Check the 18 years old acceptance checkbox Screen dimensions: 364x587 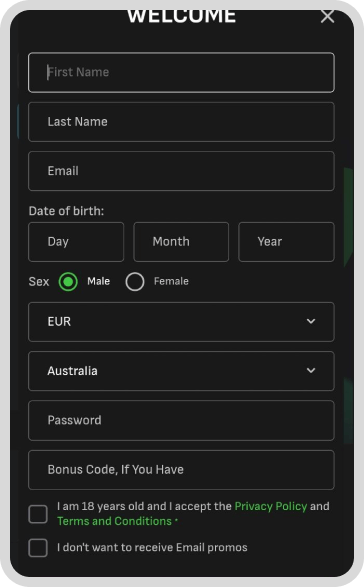[38, 514]
